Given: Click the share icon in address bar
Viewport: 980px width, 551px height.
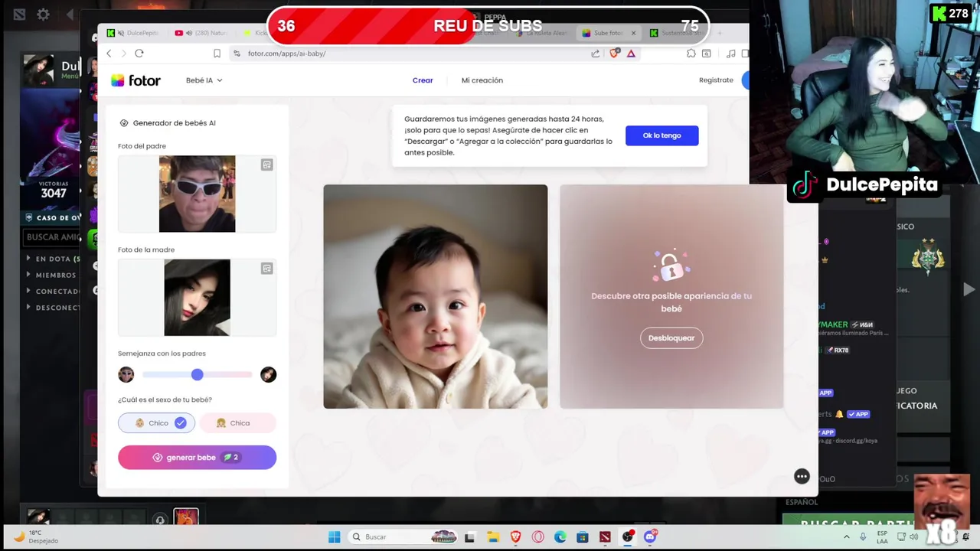Looking at the screenshot, I should tap(596, 54).
